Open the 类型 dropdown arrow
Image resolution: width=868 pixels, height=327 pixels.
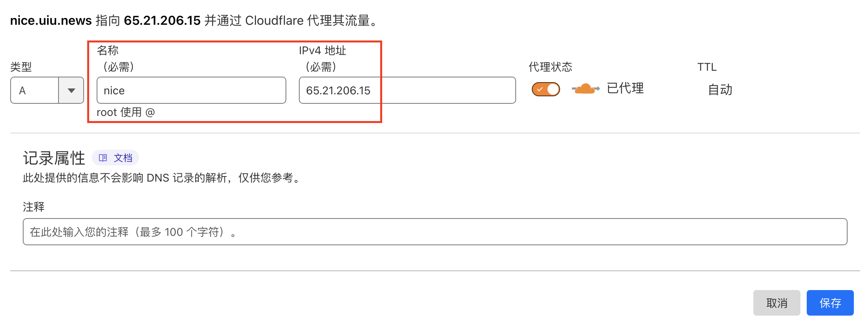(x=71, y=90)
